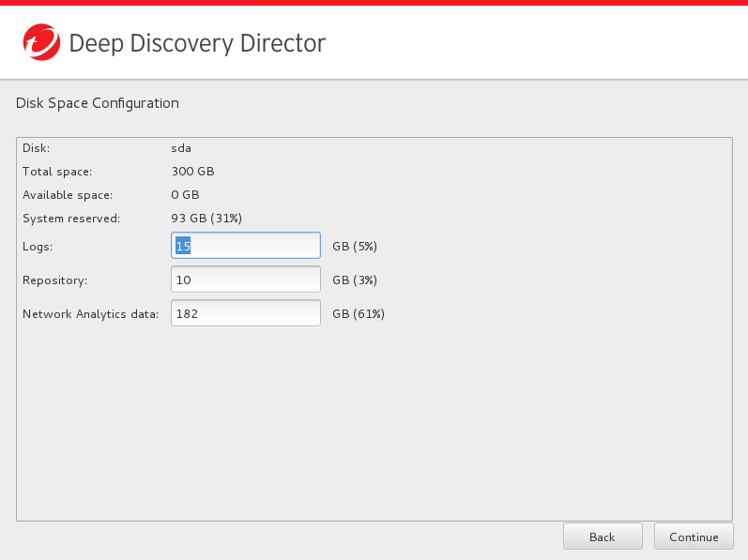Click the sda disk name value

coord(181,148)
